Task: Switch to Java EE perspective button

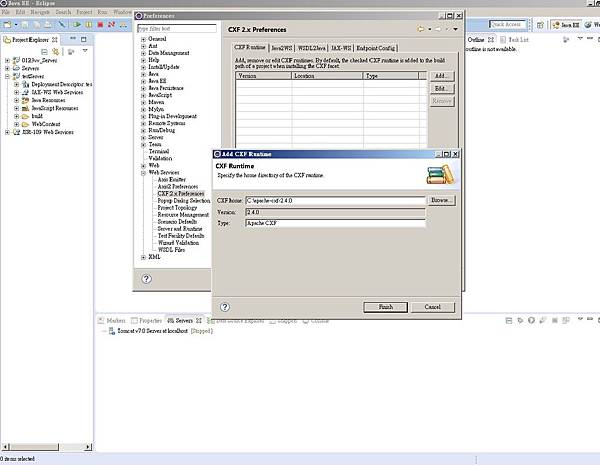Action: pos(566,25)
